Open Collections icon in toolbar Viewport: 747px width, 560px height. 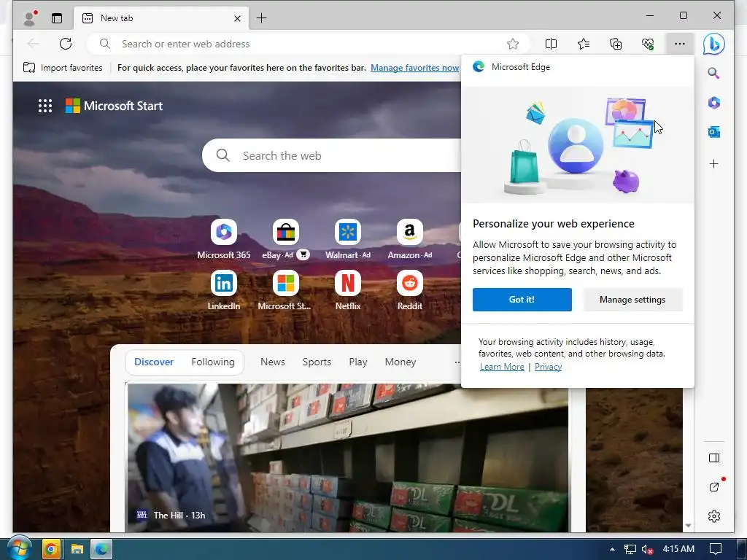[616, 44]
